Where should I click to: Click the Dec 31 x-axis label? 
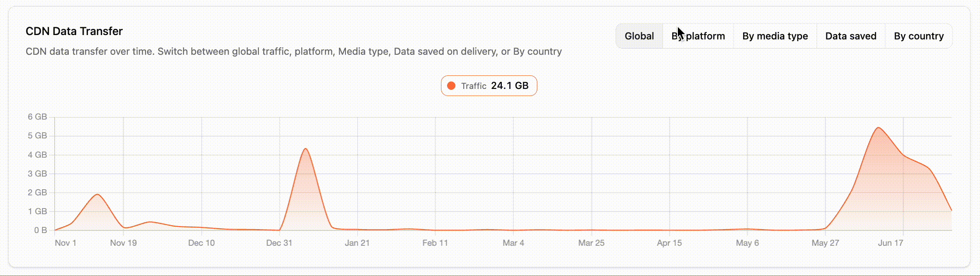pos(279,243)
